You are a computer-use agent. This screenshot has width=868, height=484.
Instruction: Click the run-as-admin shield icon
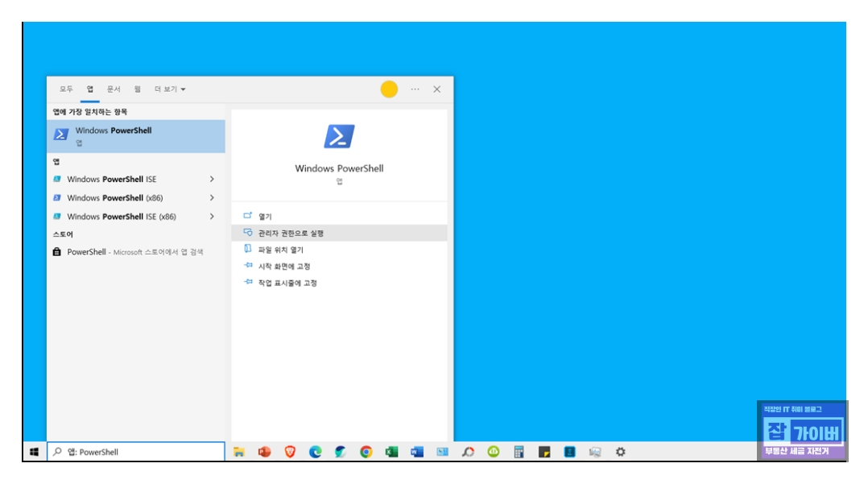248,233
